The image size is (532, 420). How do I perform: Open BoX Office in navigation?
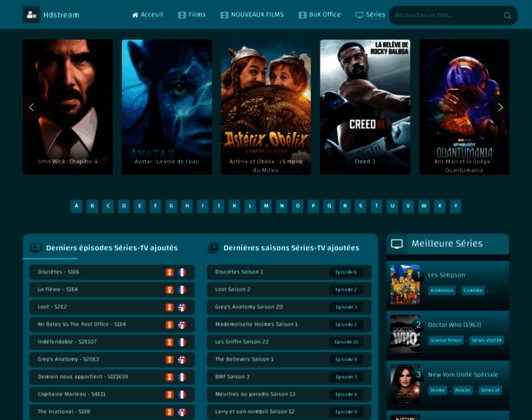pyautogui.click(x=320, y=15)
